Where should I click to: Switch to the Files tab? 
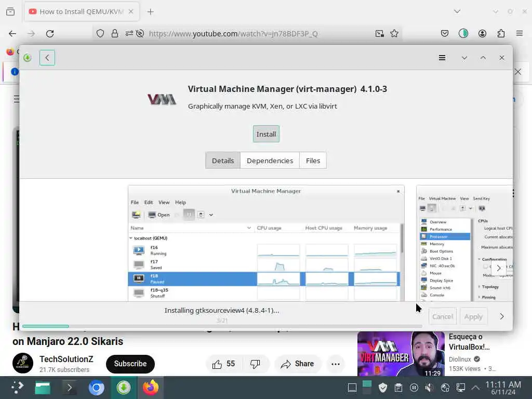[x=313, y=161]
